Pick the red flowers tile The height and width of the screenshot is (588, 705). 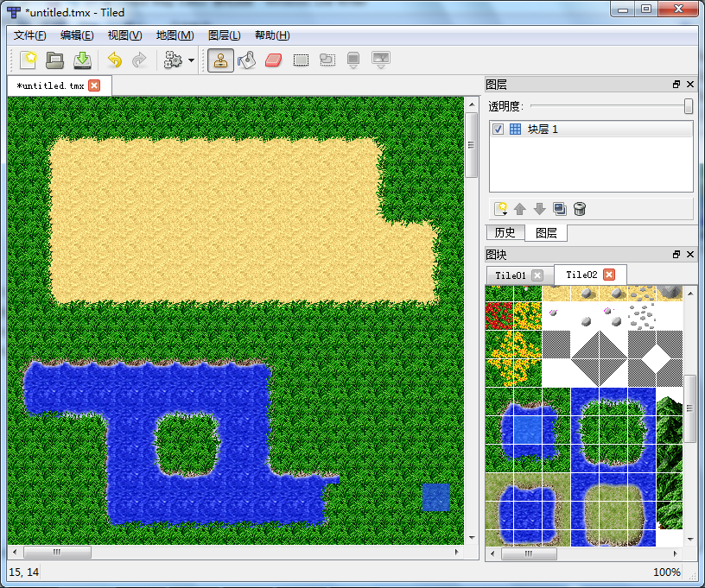(499, 316)
